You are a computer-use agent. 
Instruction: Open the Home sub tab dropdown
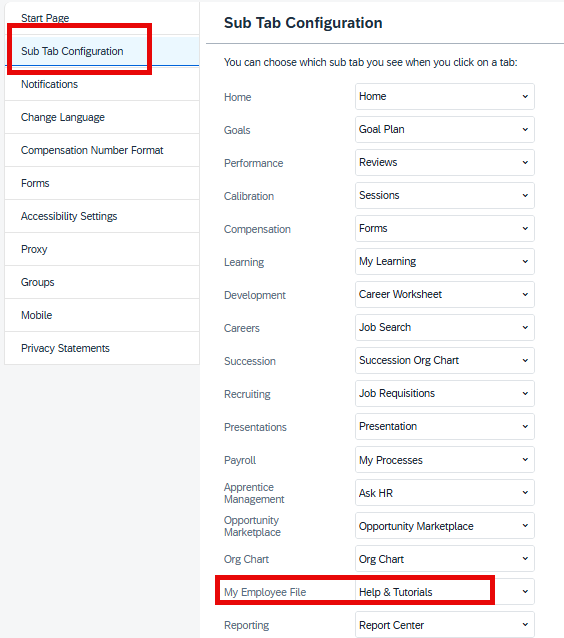[444, 96]
